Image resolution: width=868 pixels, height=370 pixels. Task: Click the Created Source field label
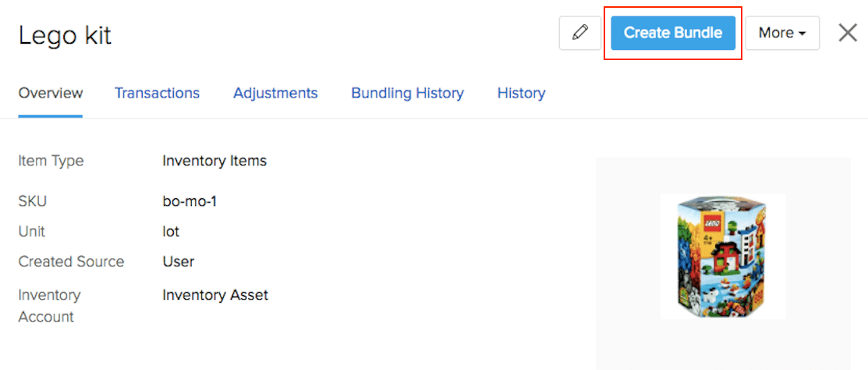coord(71,261)
